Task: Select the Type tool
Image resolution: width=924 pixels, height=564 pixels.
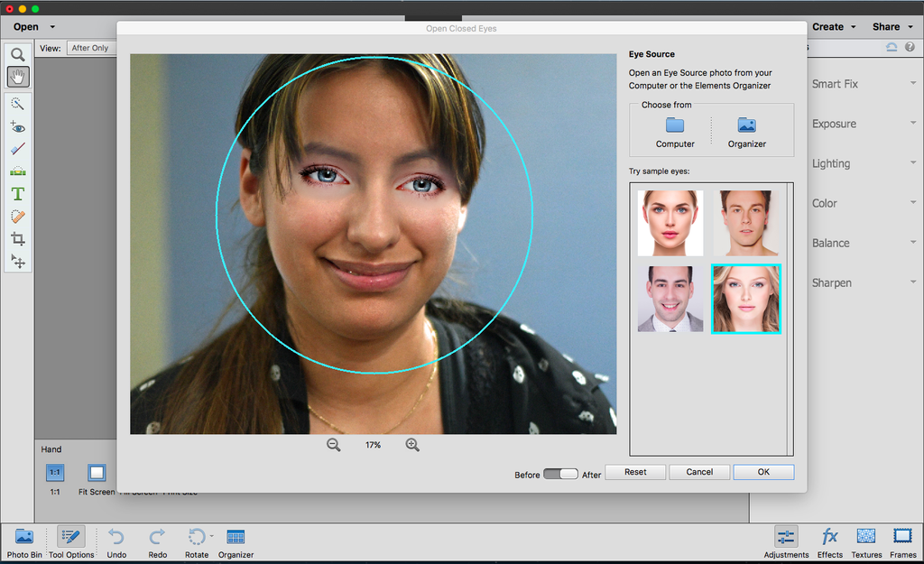Action: tap(18, 193)
